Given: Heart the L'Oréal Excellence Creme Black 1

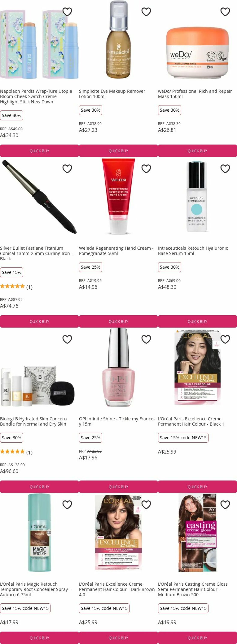Looking at the screenshot, I should [x=225, y=339].
